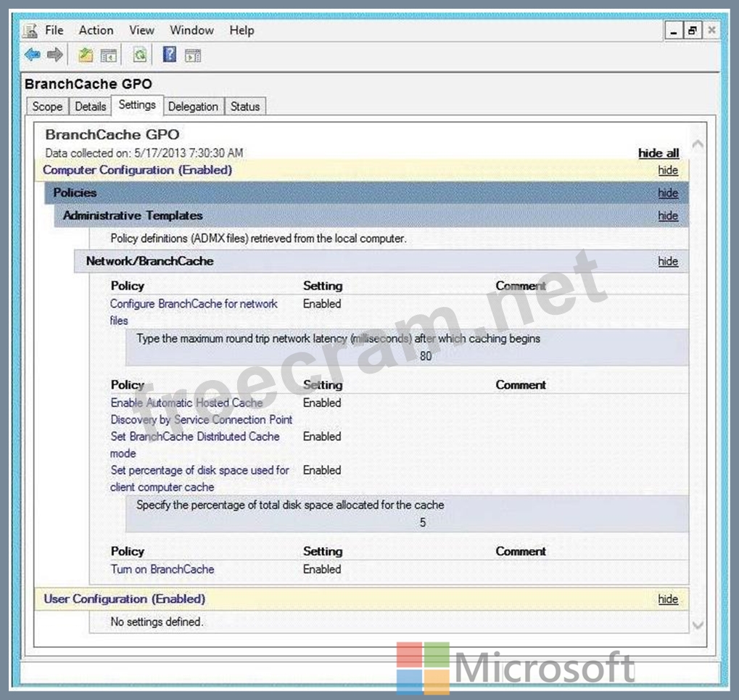The height and width of the screenshot is (700, 739).
Task: Toggle the action pane toolbar icon
Action: pyautogui.click(x=193, y=56)
